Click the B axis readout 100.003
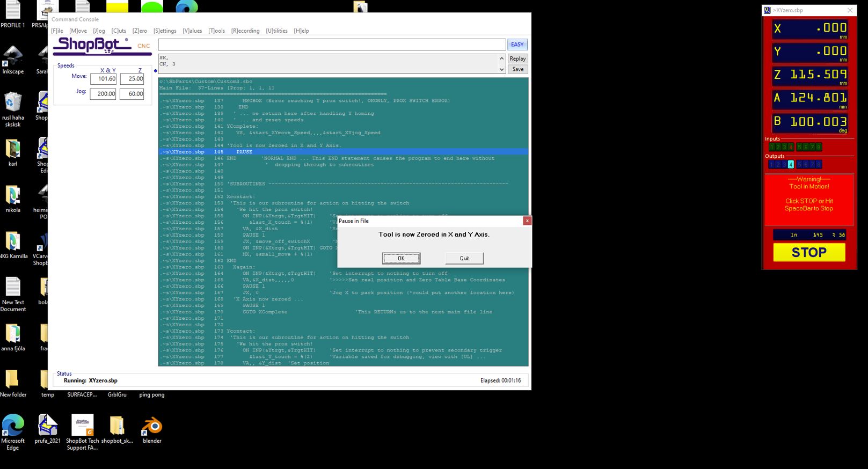Screen dimensions: 868x469 pos(809,122)
